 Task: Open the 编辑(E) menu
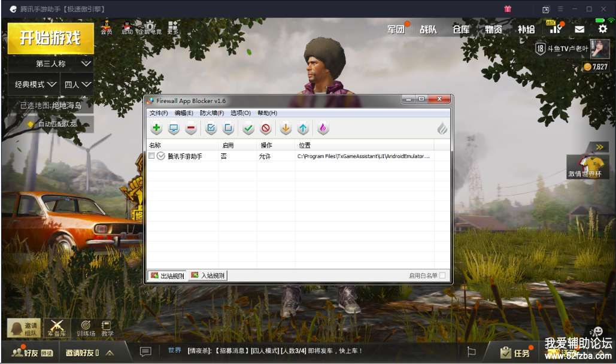pos(184,113)
